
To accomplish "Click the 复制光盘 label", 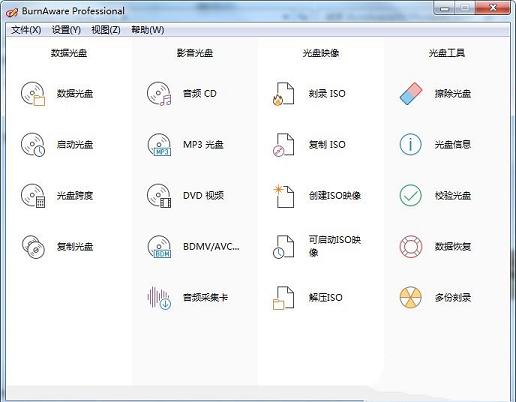I will 75,247.
